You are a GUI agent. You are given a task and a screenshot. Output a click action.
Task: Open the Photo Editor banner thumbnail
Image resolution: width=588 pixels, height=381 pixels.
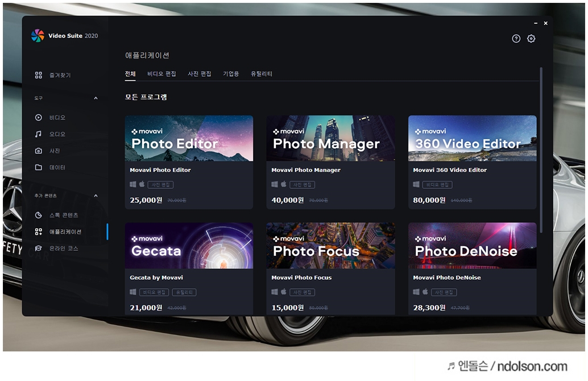tap(189, 138)
